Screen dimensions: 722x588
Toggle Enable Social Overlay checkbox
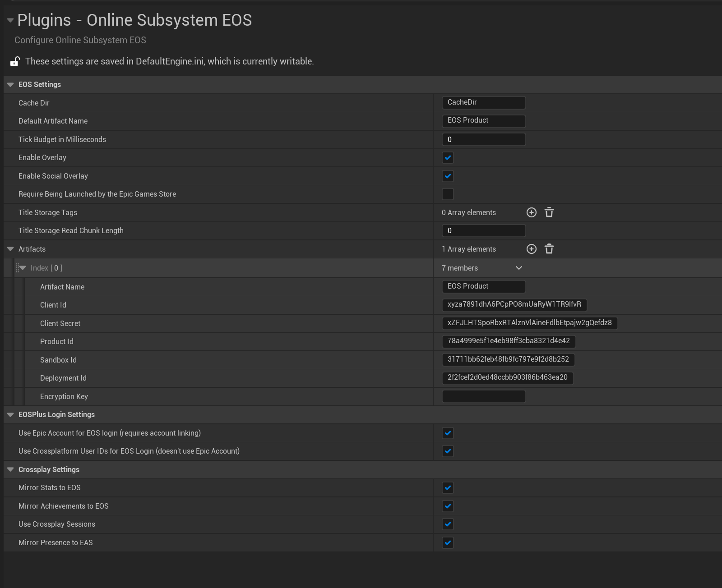(x=448, y=176)
